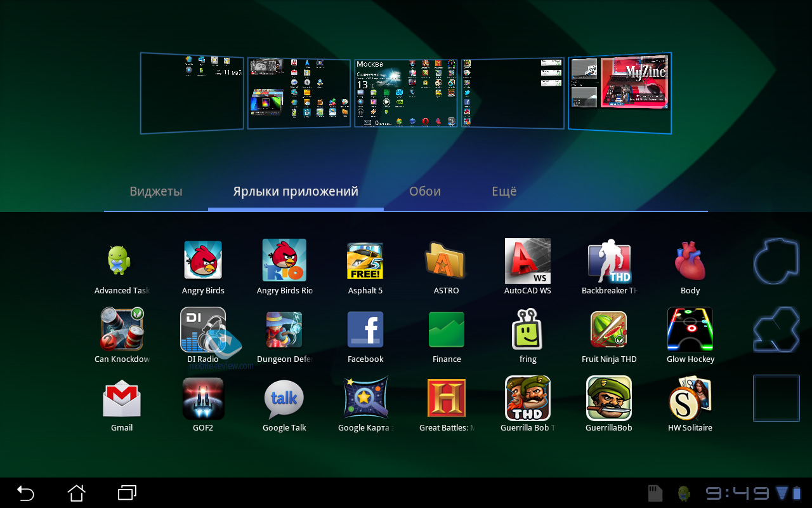Select the AutoCAD WS icon

coord(528,260)
